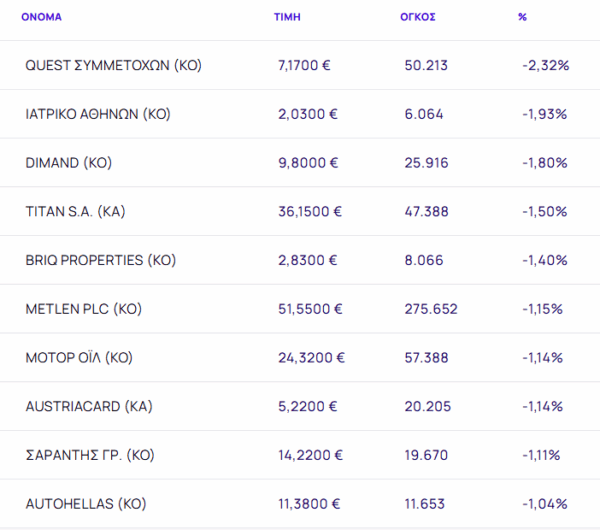600x530 pixels.
Task: Click the -2,32% change for QUEST
Action: coord(546,65)
